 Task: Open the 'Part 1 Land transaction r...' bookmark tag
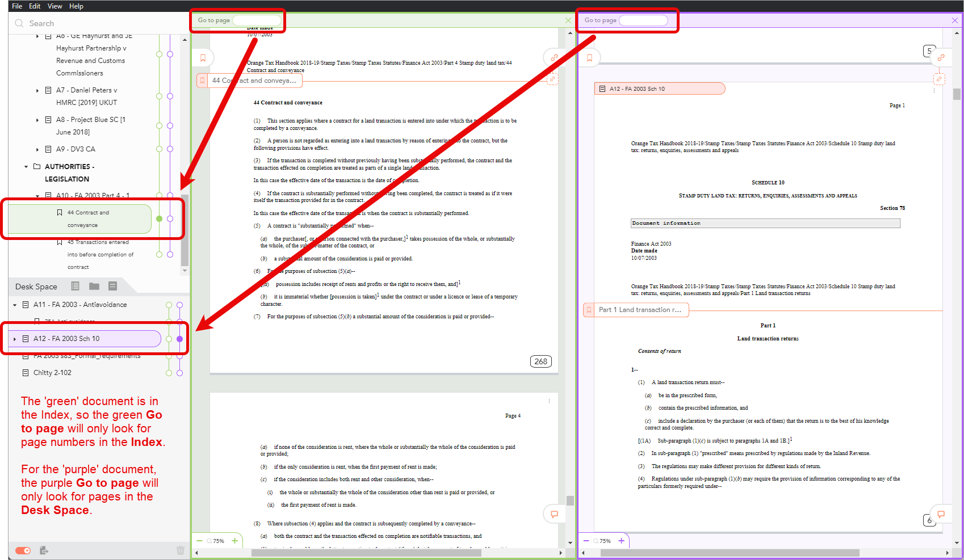click(636, 310)
